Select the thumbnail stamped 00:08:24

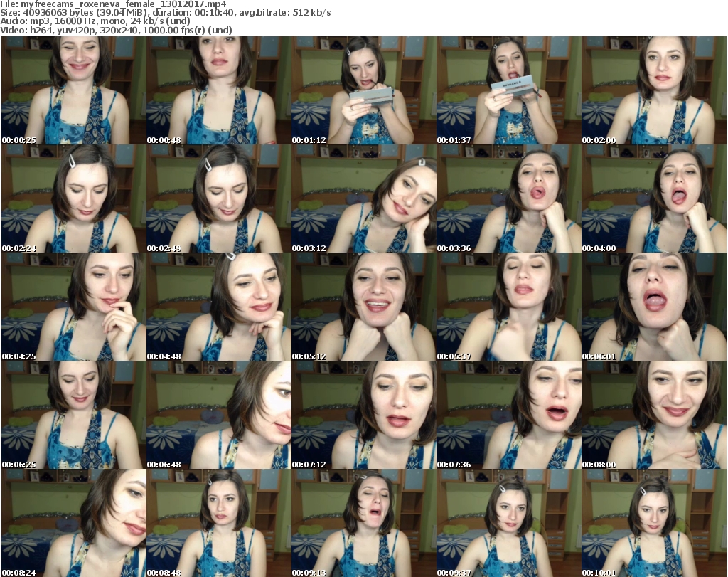[x=74, y=523]
